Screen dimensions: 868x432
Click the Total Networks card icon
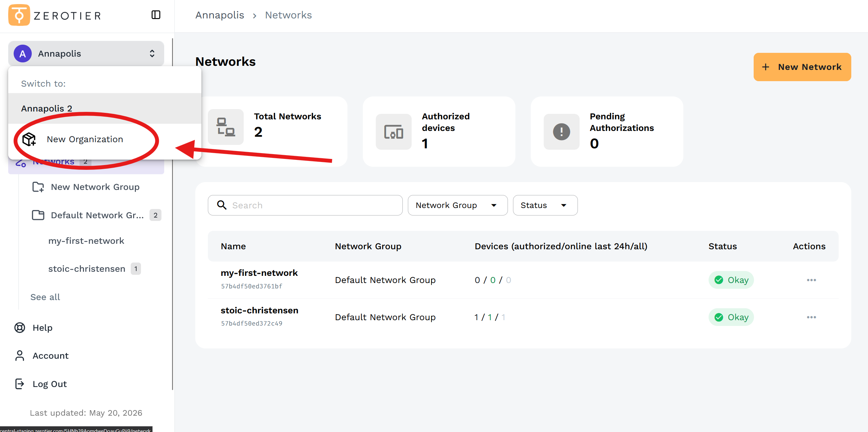[226, 127]
